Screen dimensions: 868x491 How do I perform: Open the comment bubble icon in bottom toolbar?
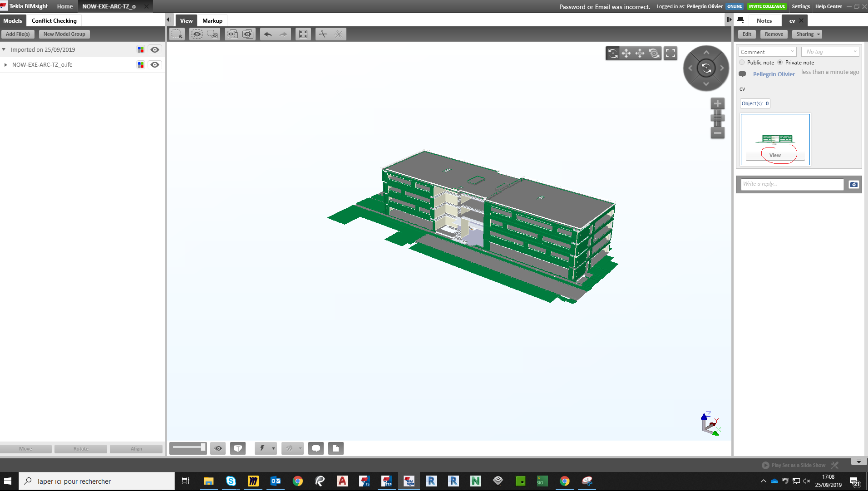316,448
